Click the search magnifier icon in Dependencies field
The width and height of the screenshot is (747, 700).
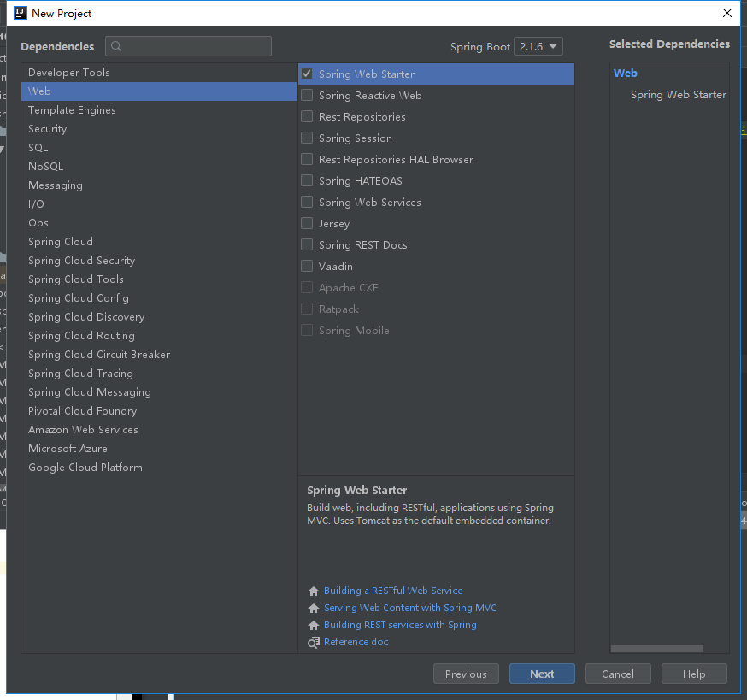tap(116, 46)
